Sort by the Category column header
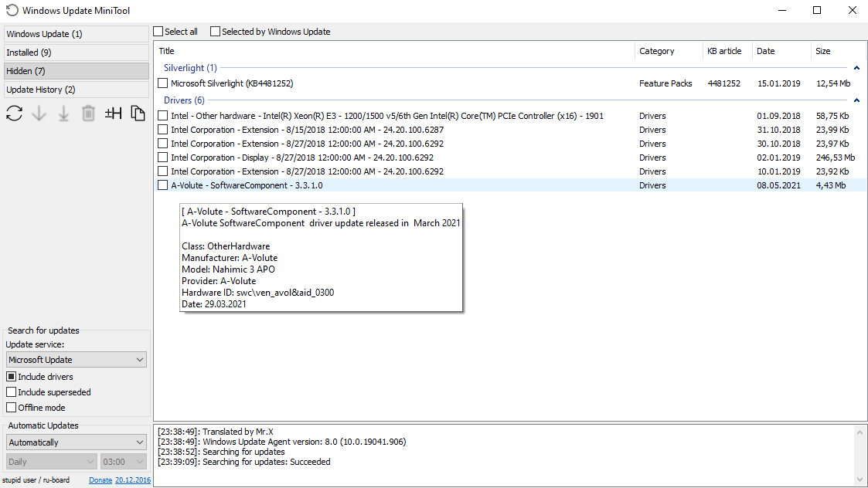Image resolution: width=868 pixels, height=488 pixels. (669, 51)
